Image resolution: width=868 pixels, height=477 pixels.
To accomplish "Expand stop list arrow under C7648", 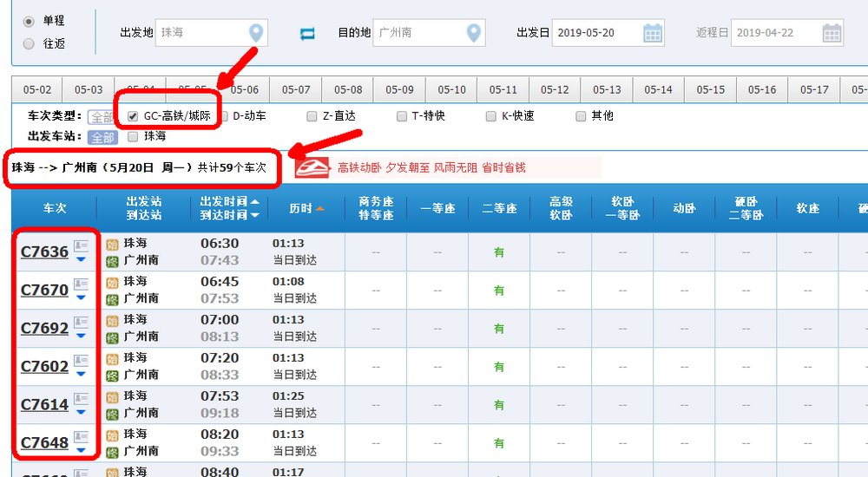I will (x=82, y=450).
